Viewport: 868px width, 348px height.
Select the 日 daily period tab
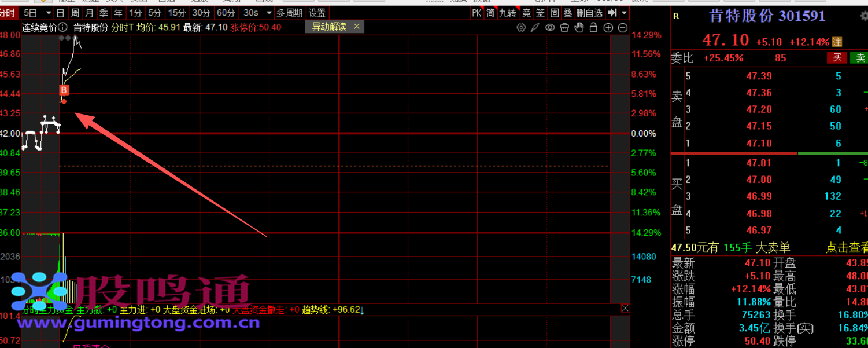(x=60, y=13)
